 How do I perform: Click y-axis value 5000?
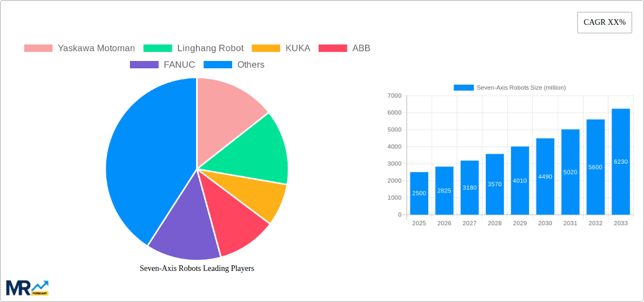point(394,130)
